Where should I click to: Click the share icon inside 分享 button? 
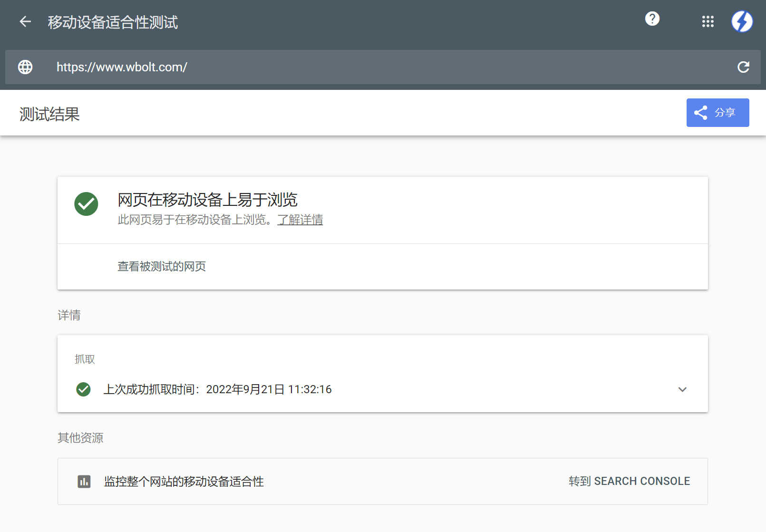click(x=700, y=113)
